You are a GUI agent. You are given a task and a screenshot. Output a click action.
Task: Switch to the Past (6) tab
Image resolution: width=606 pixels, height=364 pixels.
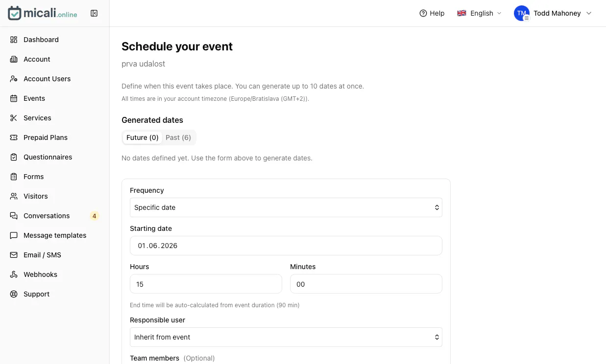pyautogui.click(x=178, y=137)
